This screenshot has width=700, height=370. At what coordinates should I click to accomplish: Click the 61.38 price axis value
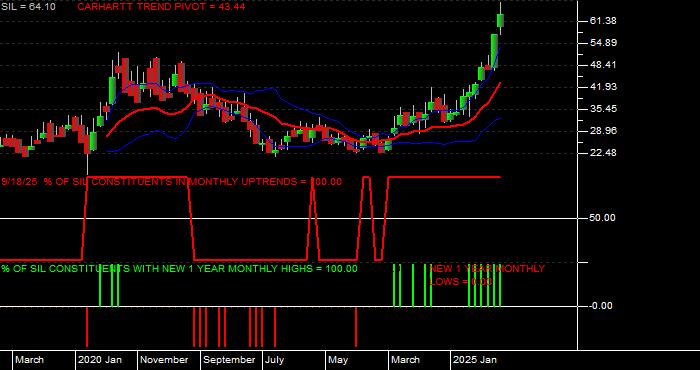[603, 21]
